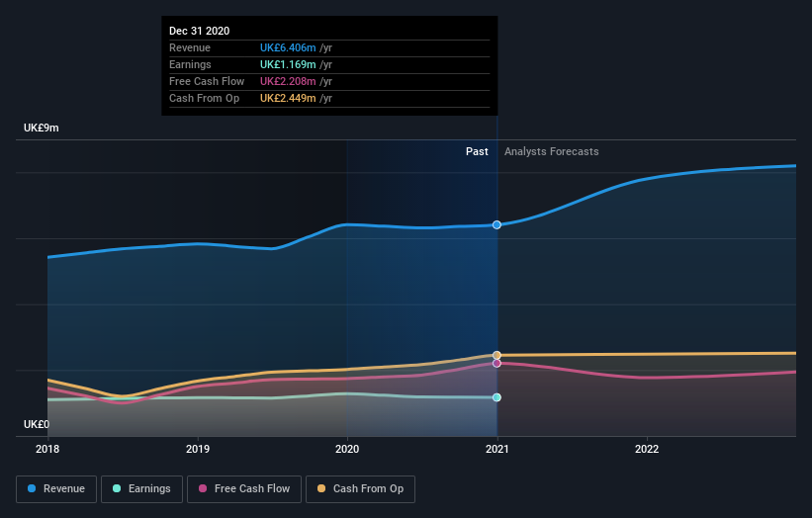The height and width of the screenshot is (518, 812).
Task: Toggle the Revenue legend button
Action: pyautogui.click(x=56, y=489)
